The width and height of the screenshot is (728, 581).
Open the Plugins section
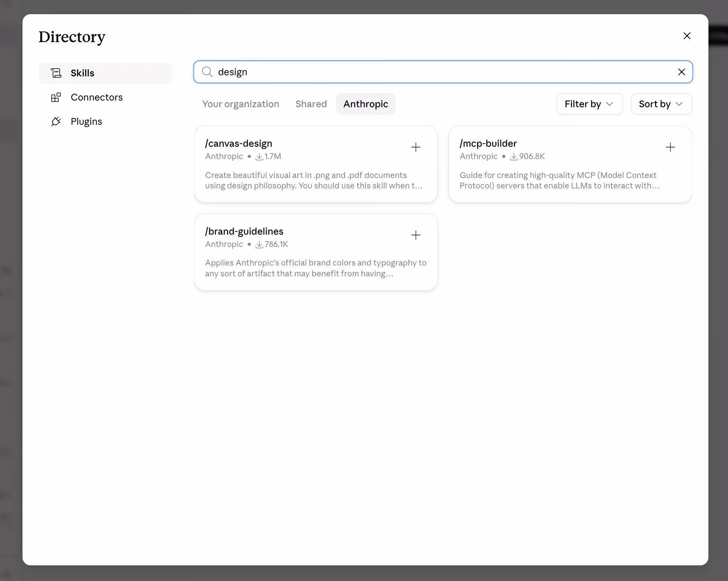pyautogui.click(x=105, y=121)
